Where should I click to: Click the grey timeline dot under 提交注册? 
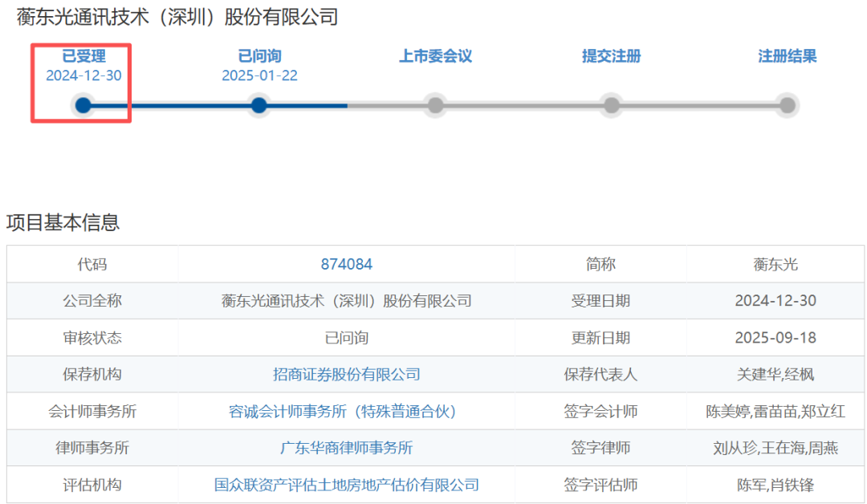611,105
